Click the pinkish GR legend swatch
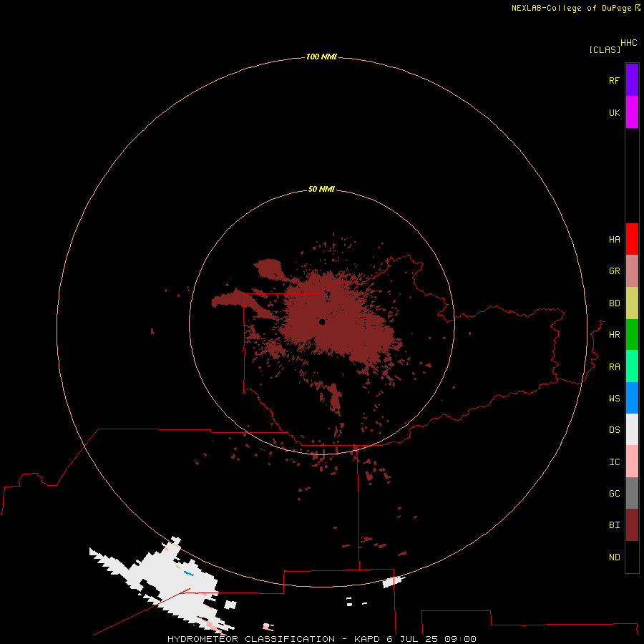The image size is (644, 644). [632, 271]
